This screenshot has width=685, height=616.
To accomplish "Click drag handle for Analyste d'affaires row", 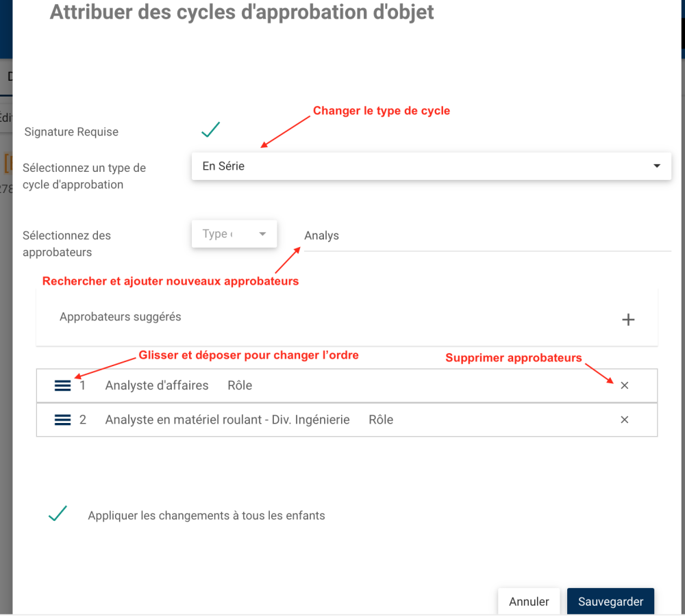I will tap(62, 385).
